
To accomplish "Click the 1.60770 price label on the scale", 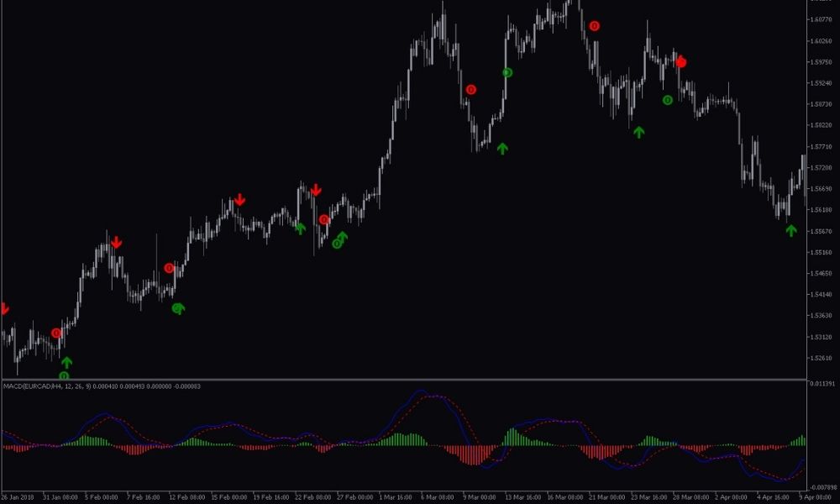I will click(x=820, y=19).
